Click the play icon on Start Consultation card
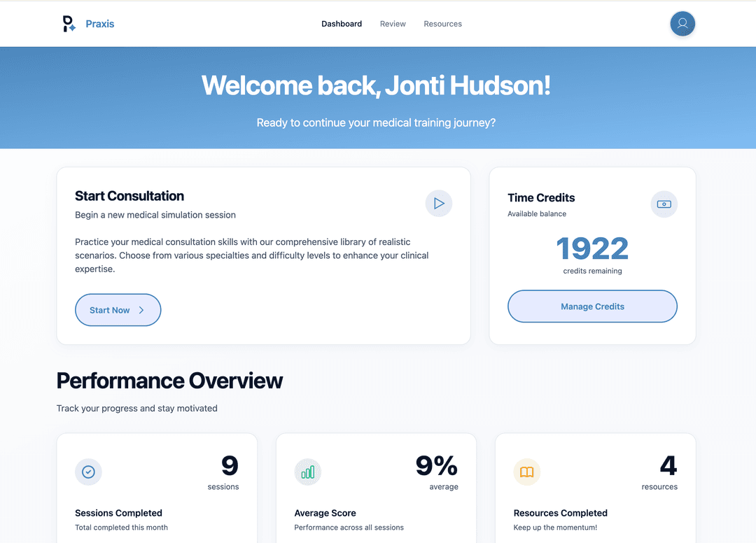Viewport: 756px width, 543px height. pyautogui.click(x=439, y=204)
